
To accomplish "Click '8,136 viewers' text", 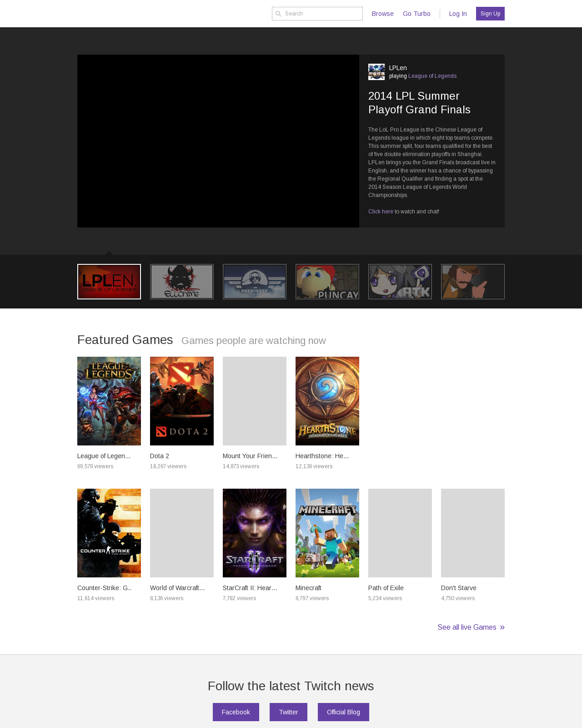I will 167,598.
